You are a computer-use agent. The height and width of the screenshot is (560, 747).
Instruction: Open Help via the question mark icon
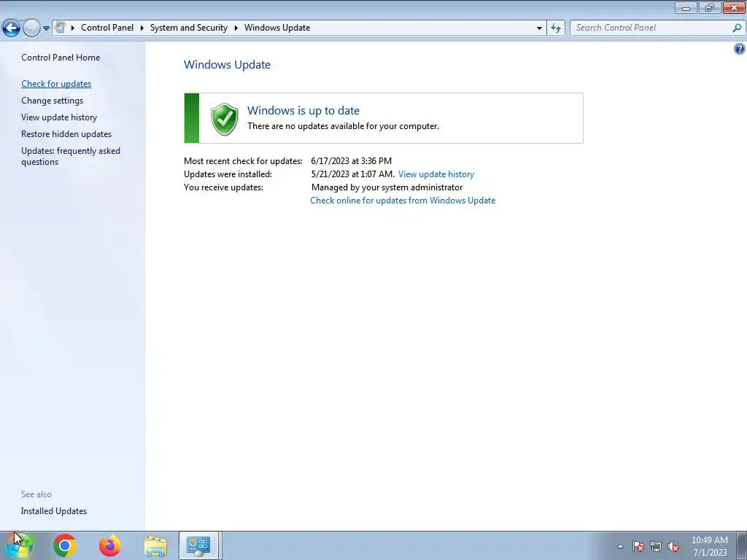coord(740,49)
